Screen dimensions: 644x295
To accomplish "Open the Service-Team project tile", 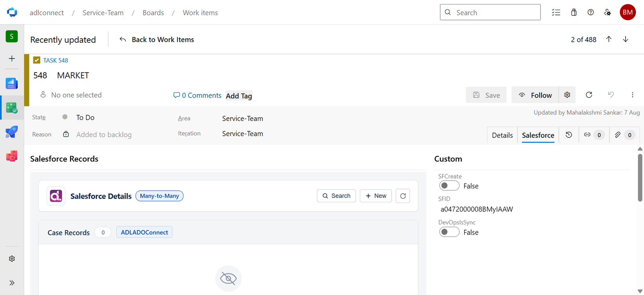I will click(x=12, y=36).
